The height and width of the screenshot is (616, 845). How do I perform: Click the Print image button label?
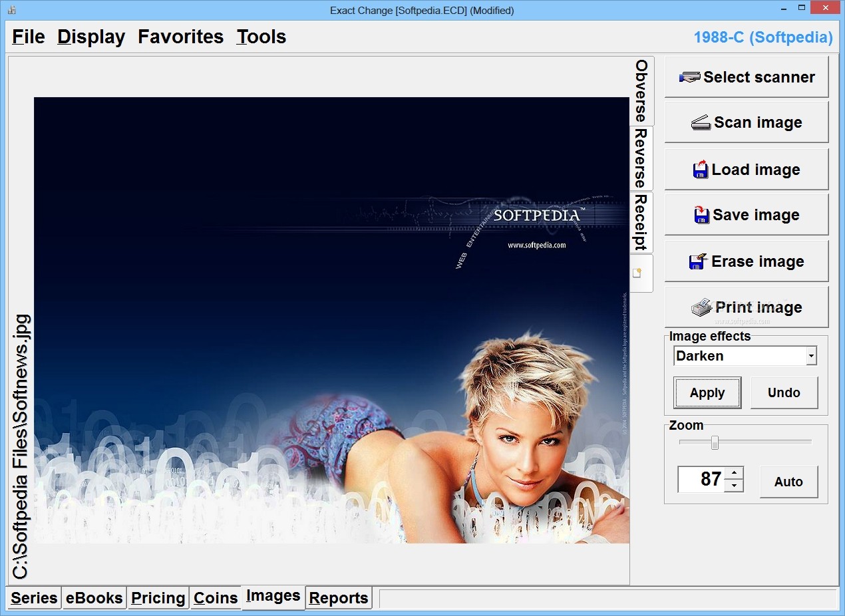[x=759, y=307]
